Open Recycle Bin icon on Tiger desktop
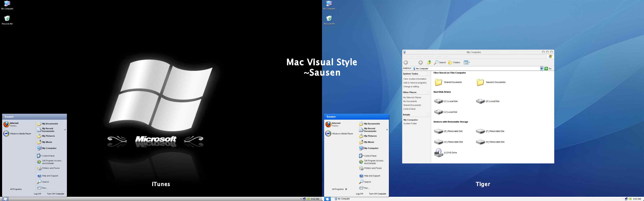The width and height of the screenshot is (644, 201). (329, 20)
